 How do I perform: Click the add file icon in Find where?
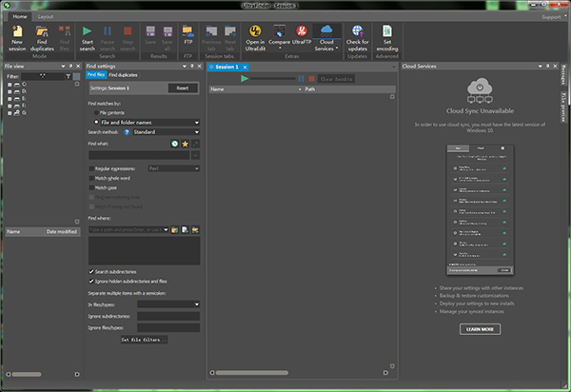(185, 229)
